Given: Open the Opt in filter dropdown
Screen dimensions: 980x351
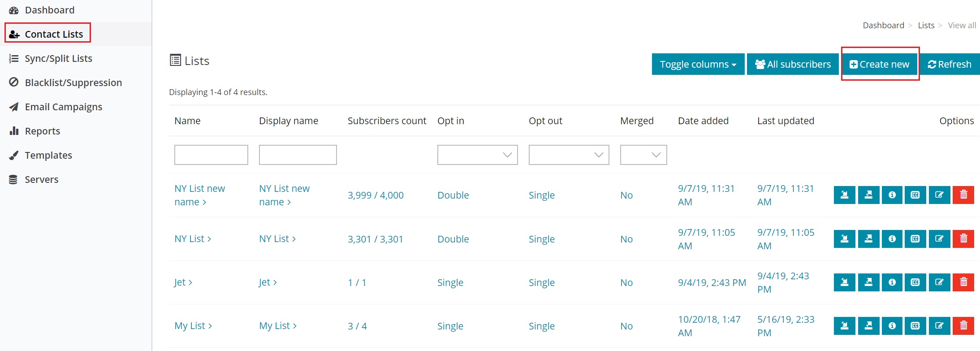Looking at the screenshot, I should (477, 155).
